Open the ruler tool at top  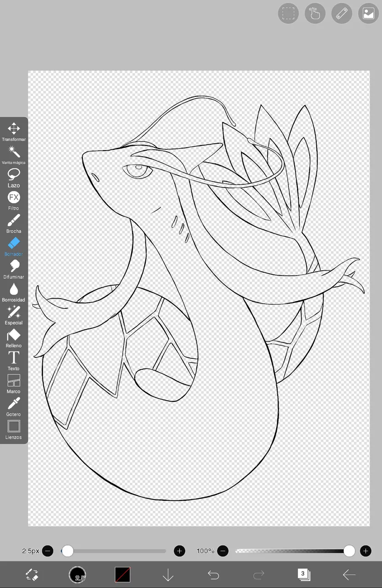[x=342, y=13]
